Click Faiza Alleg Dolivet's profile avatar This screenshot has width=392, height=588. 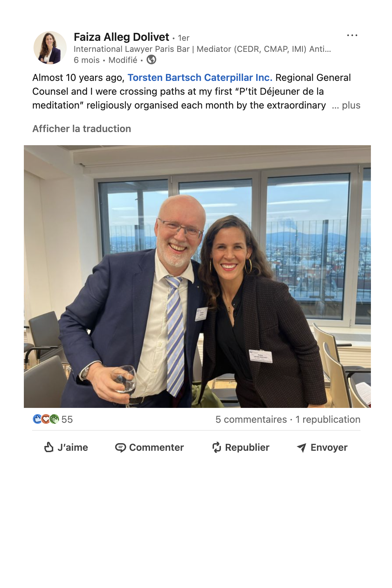coord(50,48)
